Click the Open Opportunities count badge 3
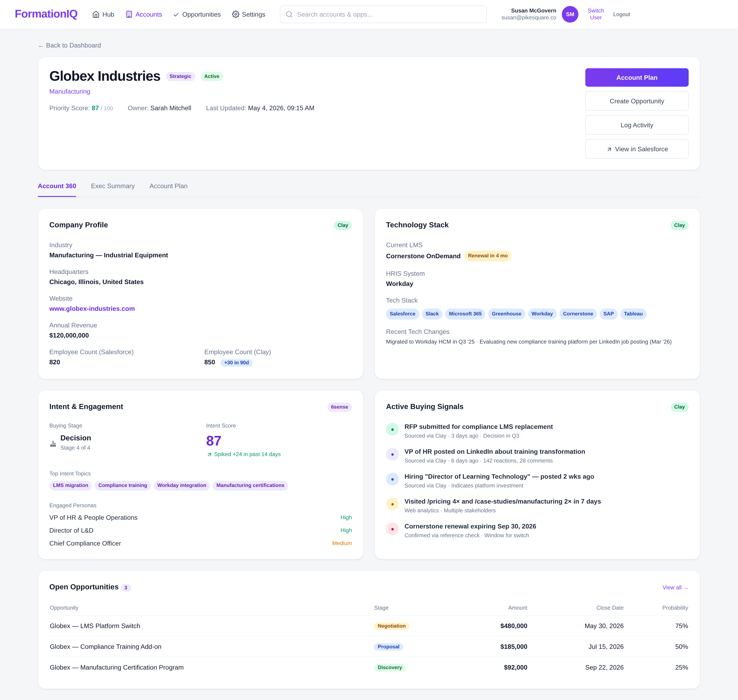The width and height of the screenshot is (738, 700). point(126,588)
